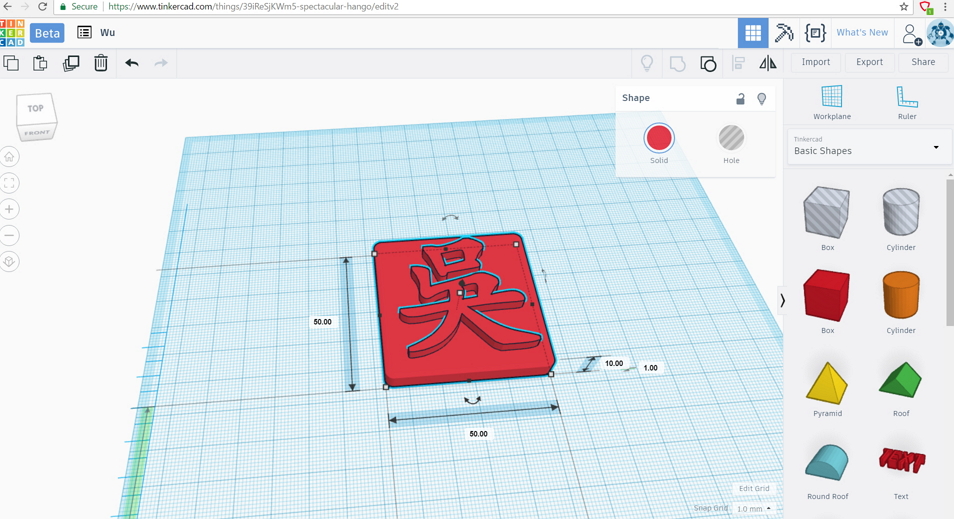Zoom in with plus icon
Viewport: 954px width, 519px height.
[9, 209]
